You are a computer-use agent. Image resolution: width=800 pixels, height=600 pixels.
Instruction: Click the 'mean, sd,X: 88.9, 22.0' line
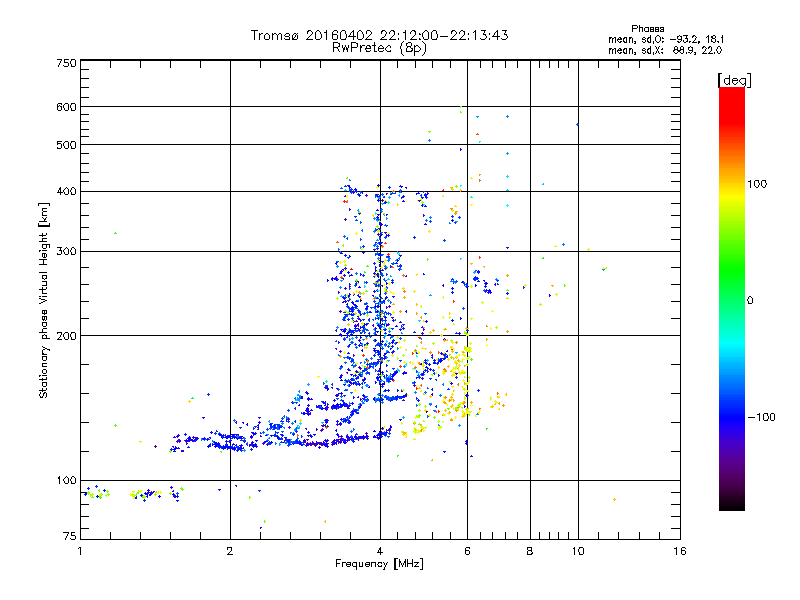point(665,50)
